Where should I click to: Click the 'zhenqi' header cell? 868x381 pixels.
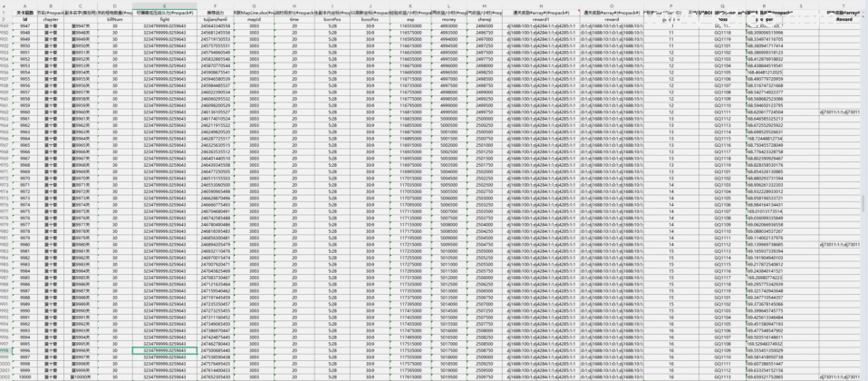[x=484, y=17]
